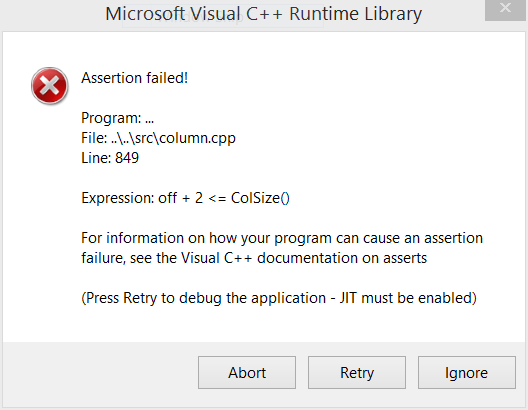Click the 'File:' label text
Screen dimensions: 528x410
click(x=94, y=138)
